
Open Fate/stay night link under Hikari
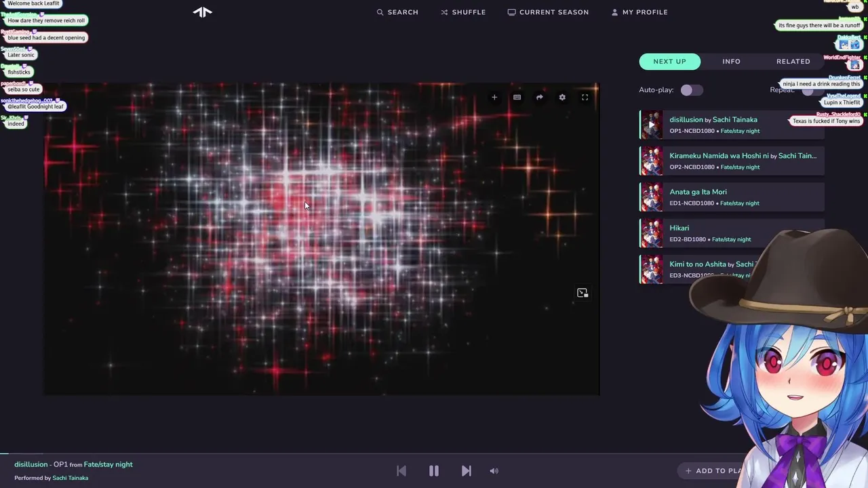(732, 239)
